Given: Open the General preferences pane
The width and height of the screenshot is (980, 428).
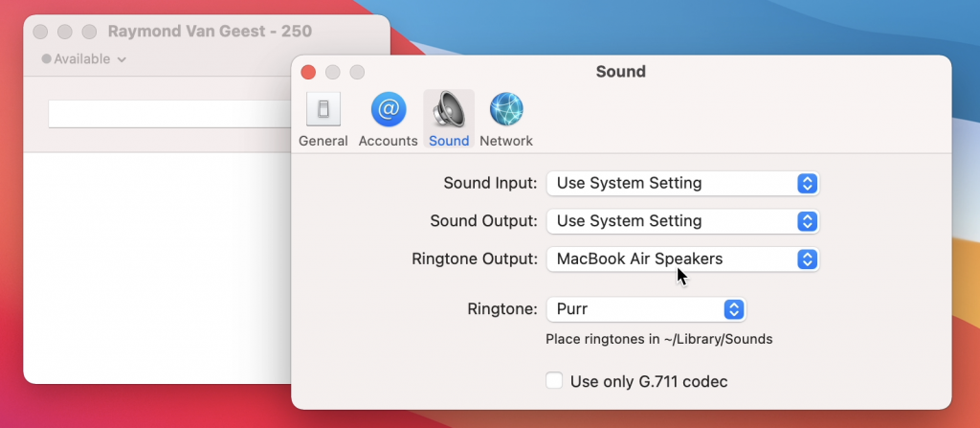Looking at the screenshot, I should [x=323, y=120].
